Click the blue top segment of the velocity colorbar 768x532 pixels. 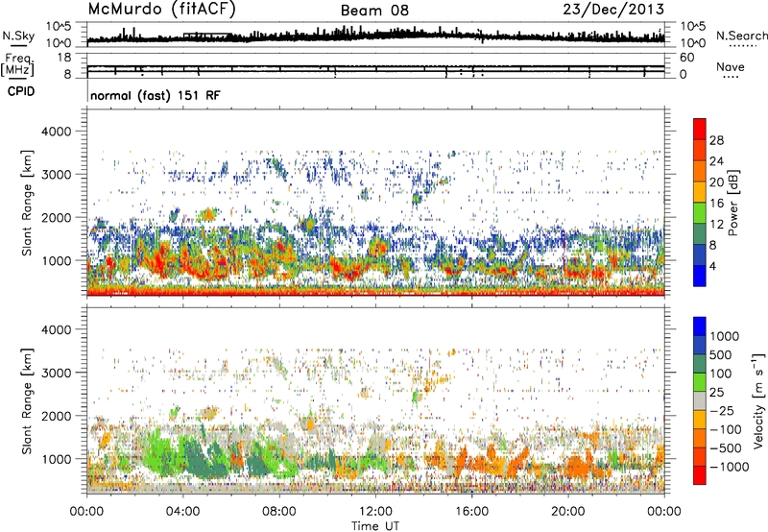point(700,326)
